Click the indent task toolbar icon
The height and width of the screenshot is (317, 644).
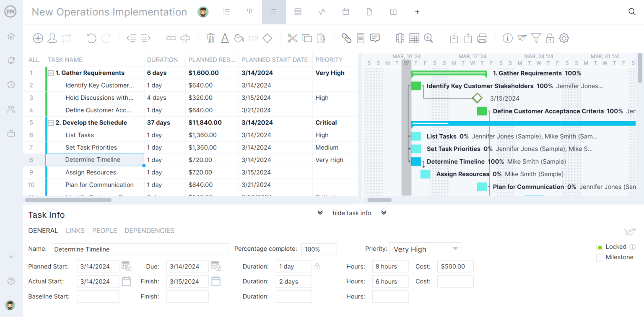pyautogui.click(x=144, y=38)
